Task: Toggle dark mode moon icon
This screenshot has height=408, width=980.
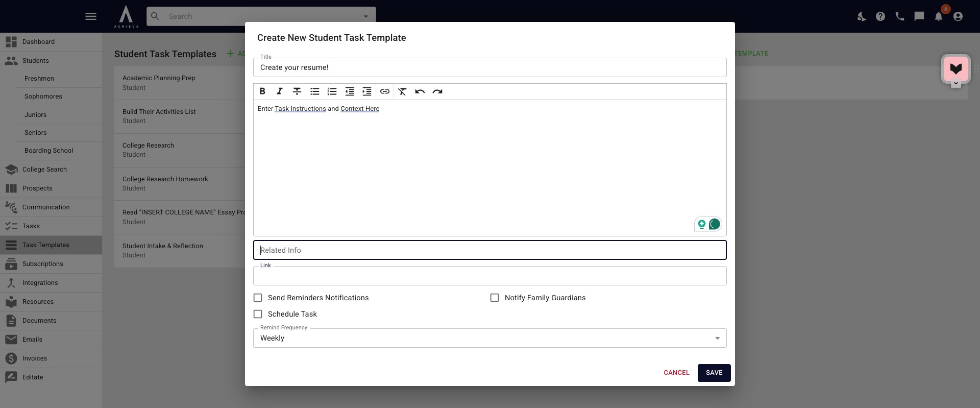Action: 862,16
